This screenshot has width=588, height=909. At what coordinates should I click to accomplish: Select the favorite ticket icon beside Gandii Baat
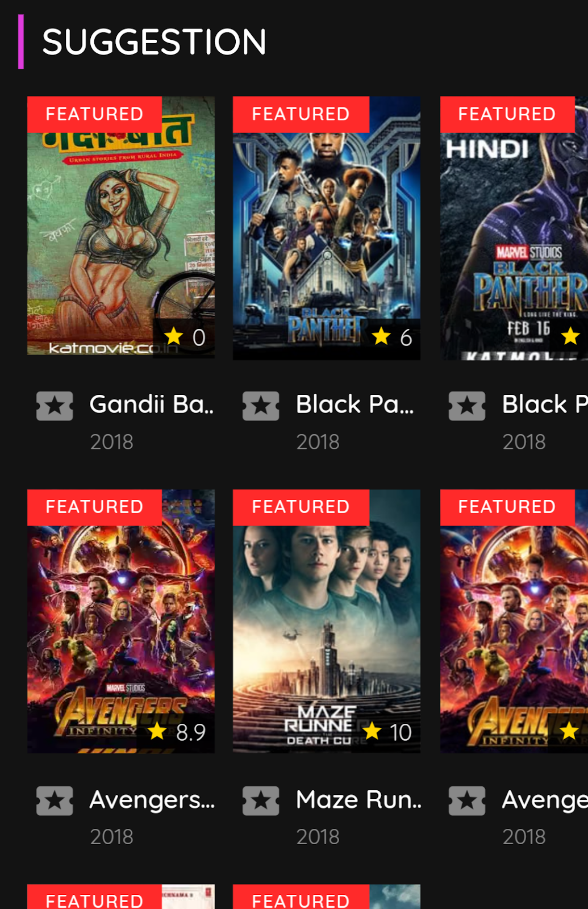coord(55,406)
